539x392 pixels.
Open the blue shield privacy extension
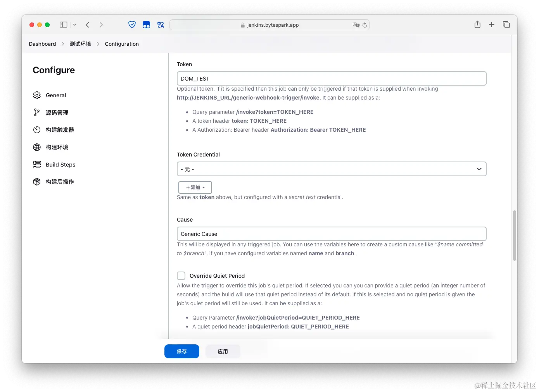[132, 25]
